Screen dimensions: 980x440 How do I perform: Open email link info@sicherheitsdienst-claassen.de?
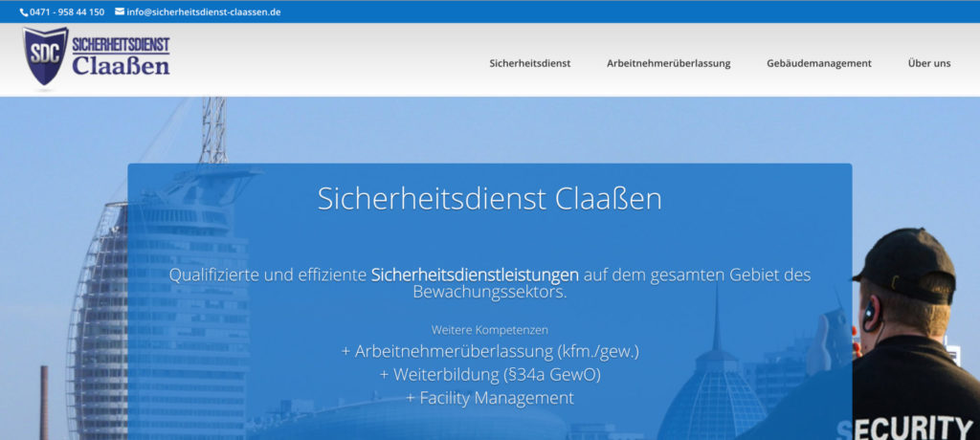click(204, 11)
